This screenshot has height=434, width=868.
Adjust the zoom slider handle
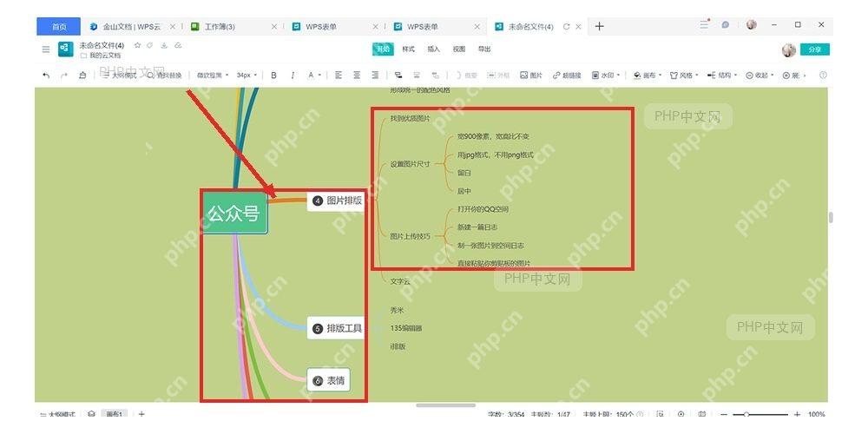(746, 414)
